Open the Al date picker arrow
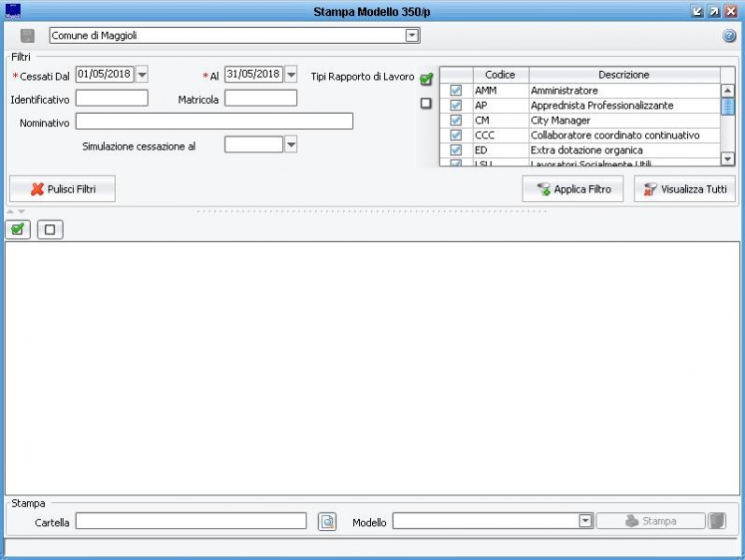Viewport: 745px width, 560px height. (x=291, y=75)
